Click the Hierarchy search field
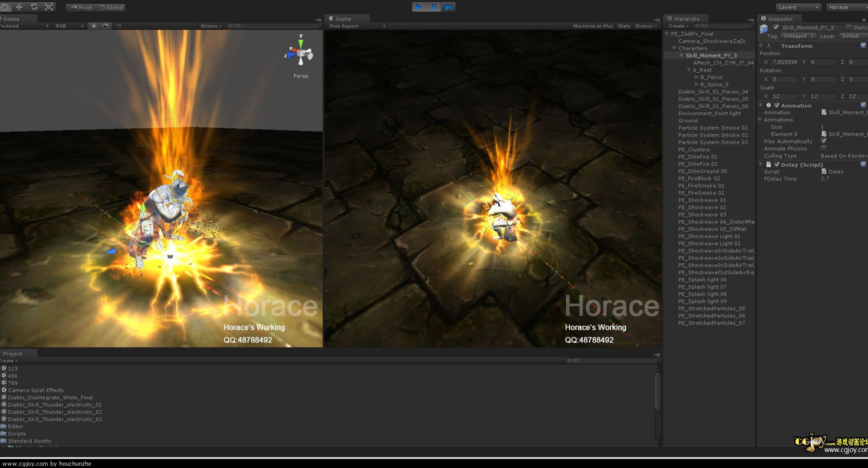The image size is (868, 468). 722,26
